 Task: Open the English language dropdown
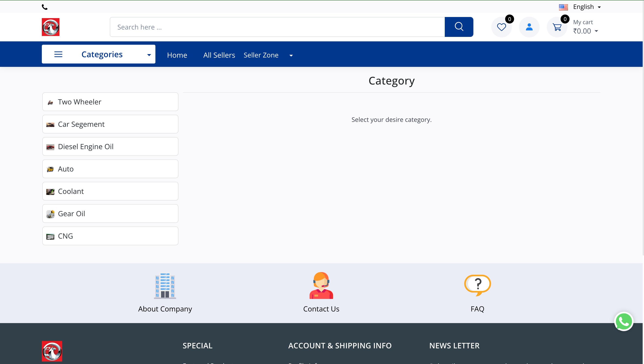(x=583, y=7)
